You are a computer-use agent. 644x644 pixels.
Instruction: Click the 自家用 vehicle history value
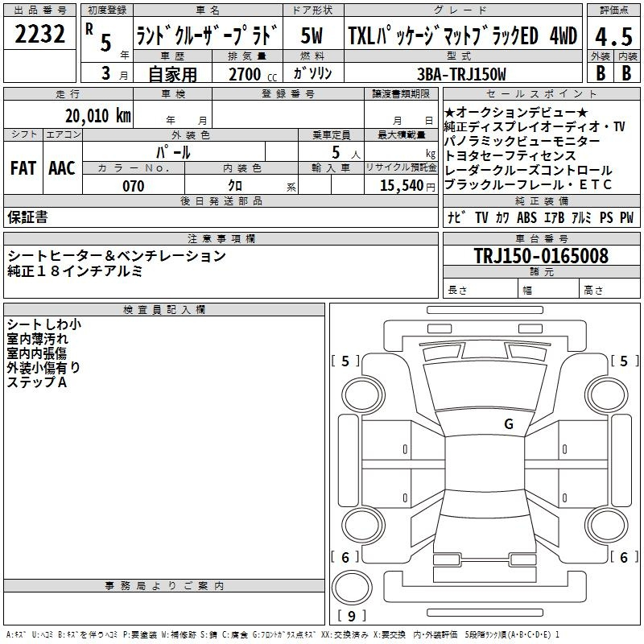pos(172,74)
